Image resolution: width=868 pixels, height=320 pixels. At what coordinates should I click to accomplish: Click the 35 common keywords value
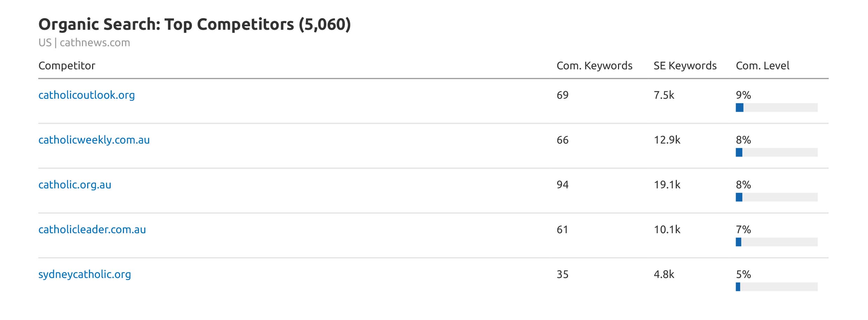pos(562,274)
